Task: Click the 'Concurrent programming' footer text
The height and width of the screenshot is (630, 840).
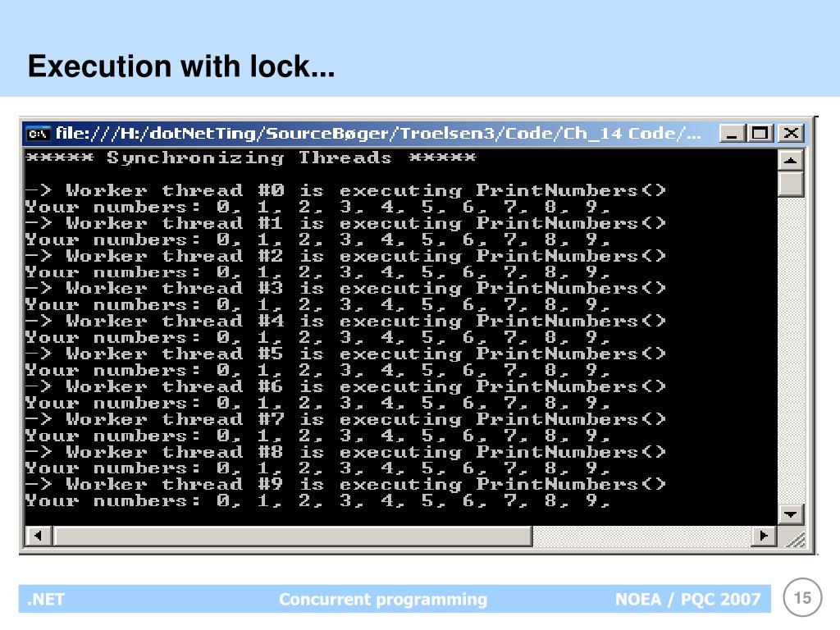Action: coord(383,599)
